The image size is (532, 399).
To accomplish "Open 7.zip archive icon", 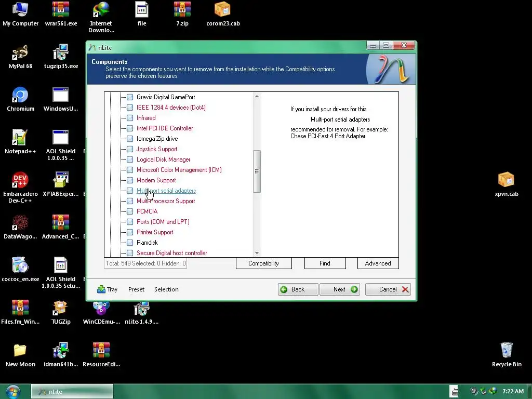I will pyautogui.click(x=182, y=14).
